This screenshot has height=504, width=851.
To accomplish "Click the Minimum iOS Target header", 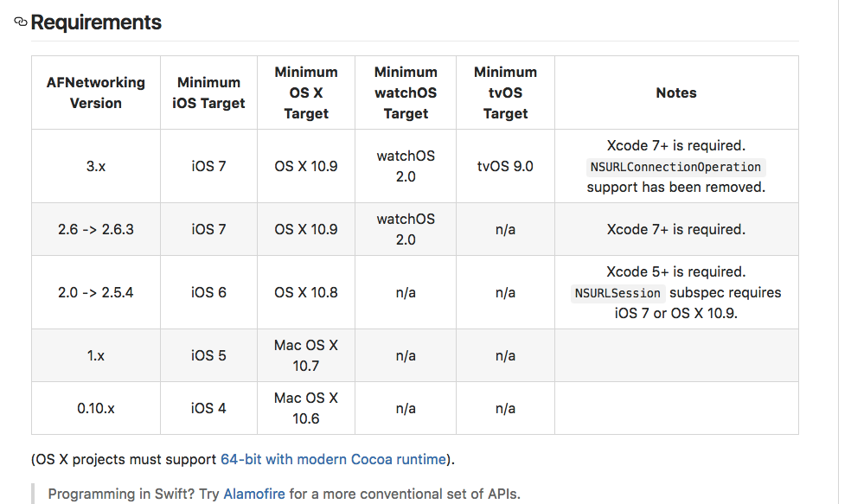I will [x=208, y=93].
